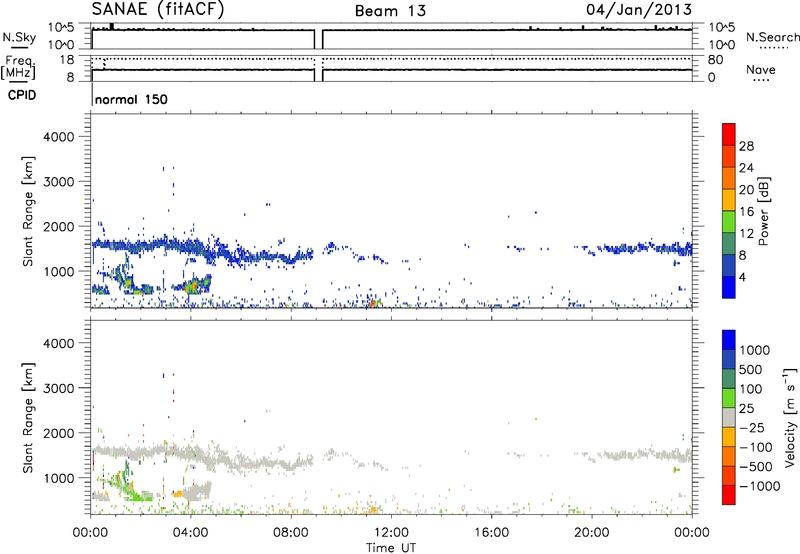Click the 'N.Sky' axis label
The height and width of the screenshot is (554, 800).
pos(19,37)
